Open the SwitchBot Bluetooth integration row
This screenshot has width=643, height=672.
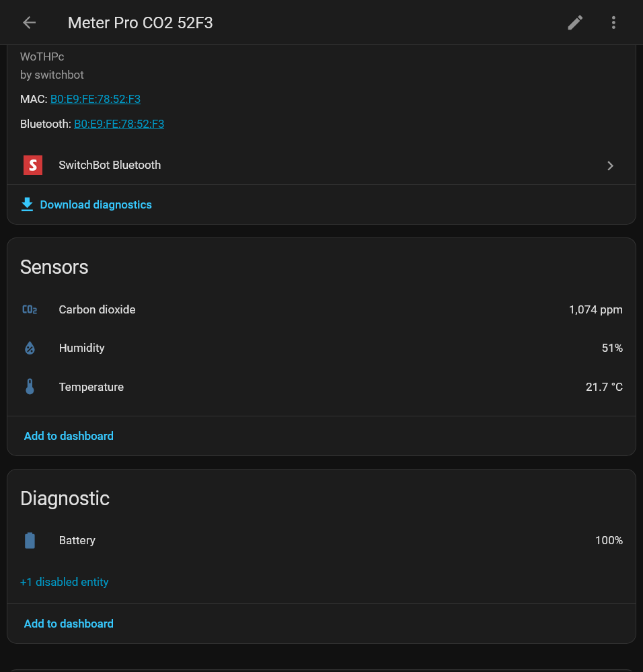[x=110, y=165]
